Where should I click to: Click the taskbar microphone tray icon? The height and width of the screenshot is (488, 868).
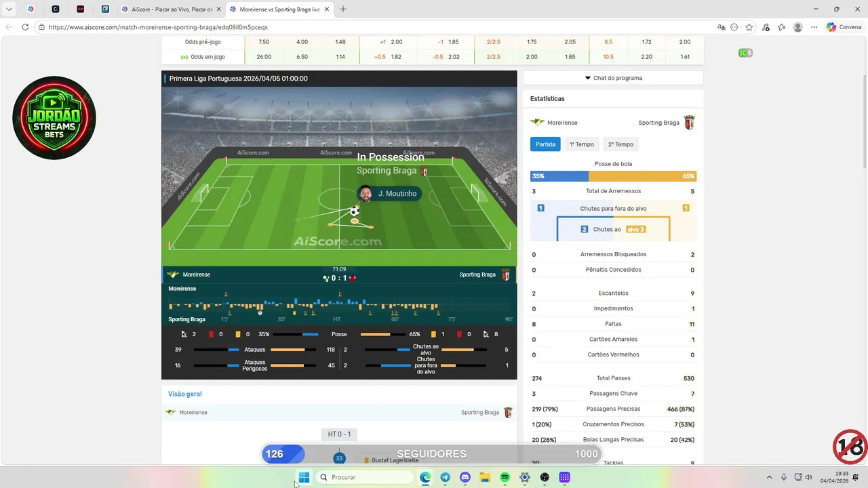coord(784,477)
